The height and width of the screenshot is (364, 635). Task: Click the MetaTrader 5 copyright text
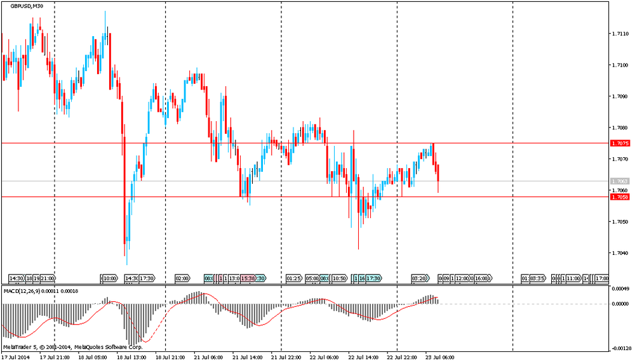pyautogui.click(x=72, y=347)
